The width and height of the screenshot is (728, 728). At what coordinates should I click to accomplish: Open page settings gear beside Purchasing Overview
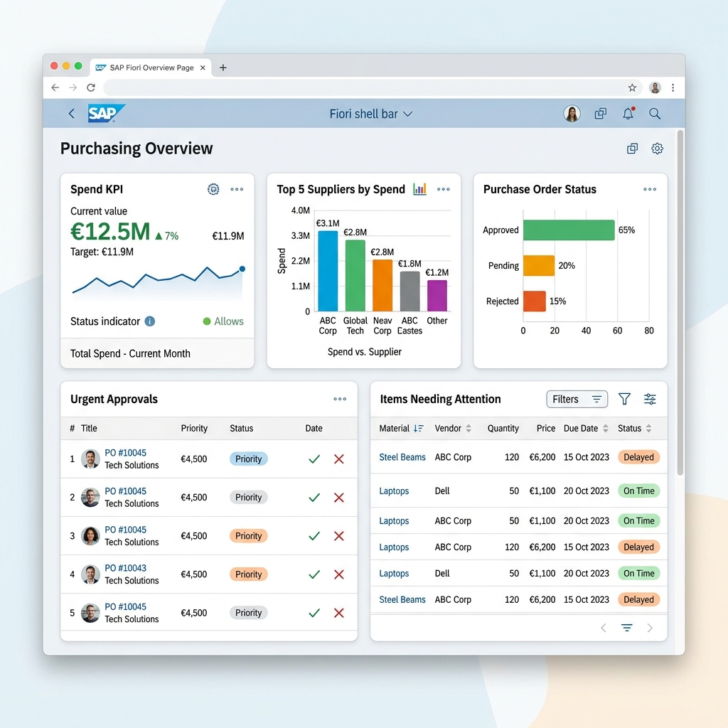(657, 149)
